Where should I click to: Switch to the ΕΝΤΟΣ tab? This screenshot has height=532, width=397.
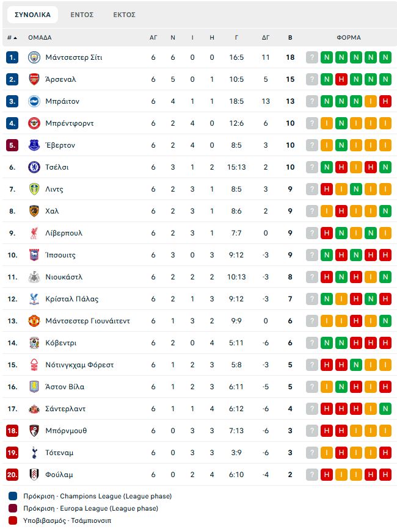click(x=82, y=15)
